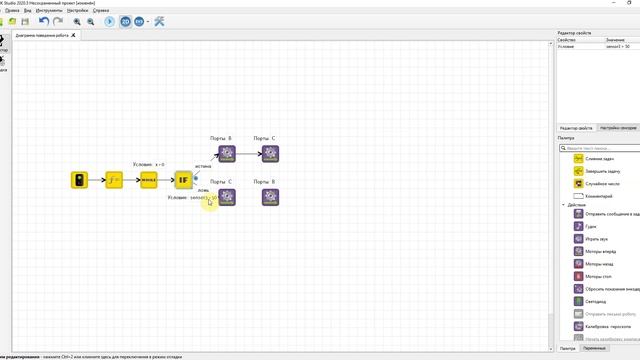Switch to the Настройки сенсоров tab

click(618, 128)
